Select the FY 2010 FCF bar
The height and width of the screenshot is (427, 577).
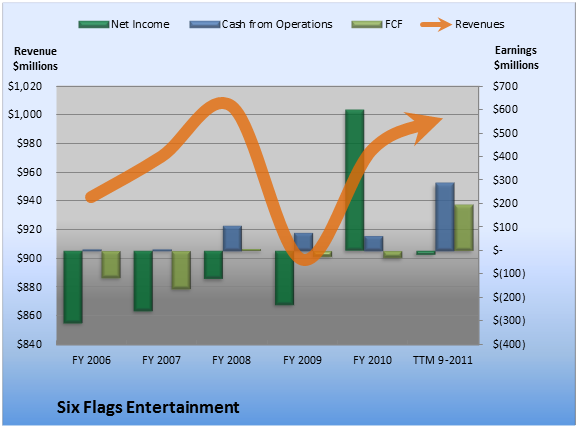pos(393,255)
